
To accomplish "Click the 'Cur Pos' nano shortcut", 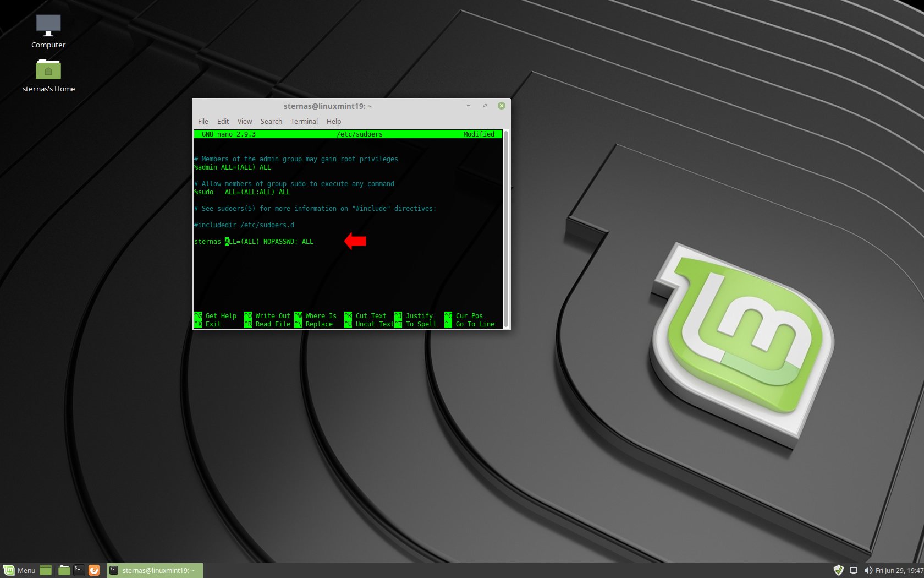I will [464, 316].
